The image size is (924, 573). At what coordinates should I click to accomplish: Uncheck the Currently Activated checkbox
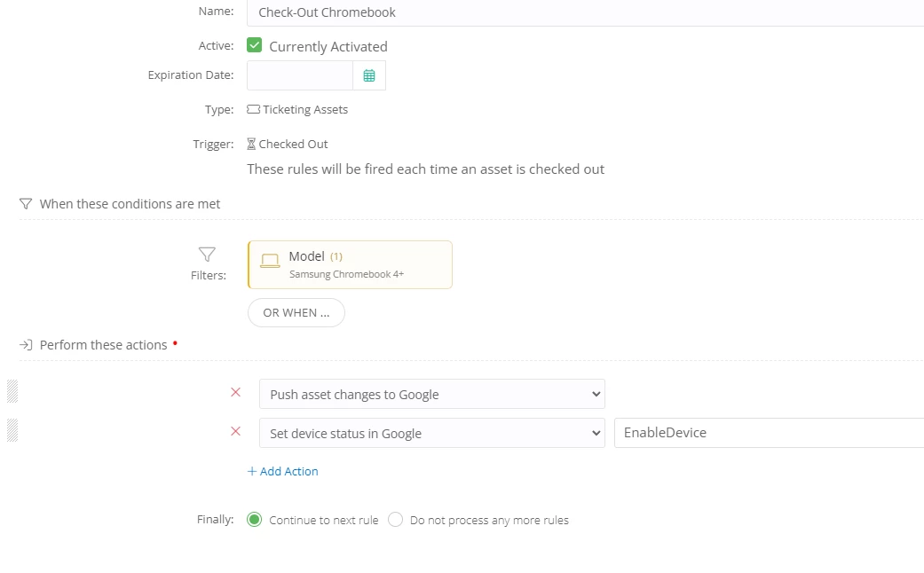tap(255, 45)
